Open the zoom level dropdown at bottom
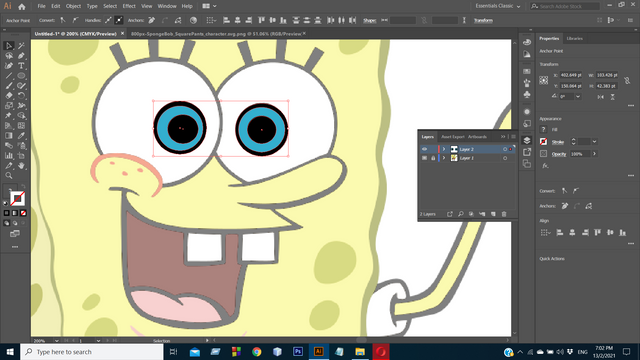 click(56, 340)
